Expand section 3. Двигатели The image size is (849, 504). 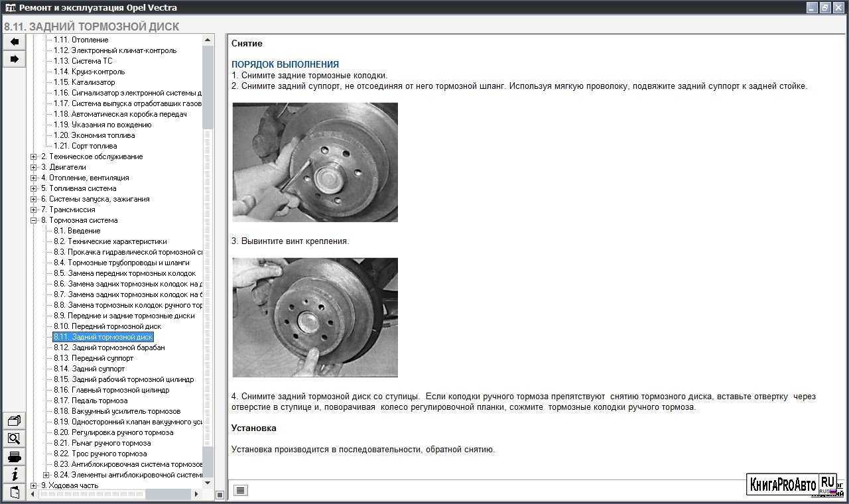tap(34, 167)
